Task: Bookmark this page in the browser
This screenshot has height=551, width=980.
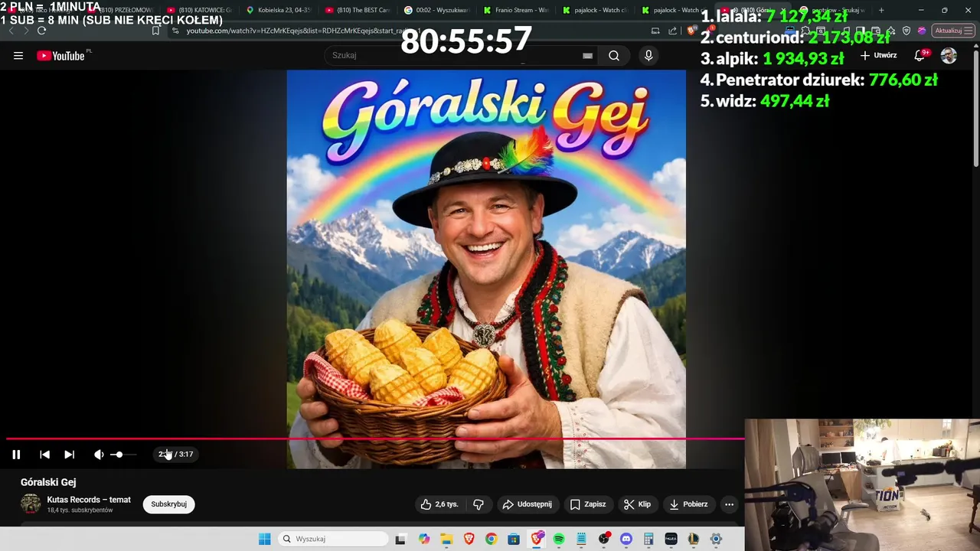Action: (155, 31)
